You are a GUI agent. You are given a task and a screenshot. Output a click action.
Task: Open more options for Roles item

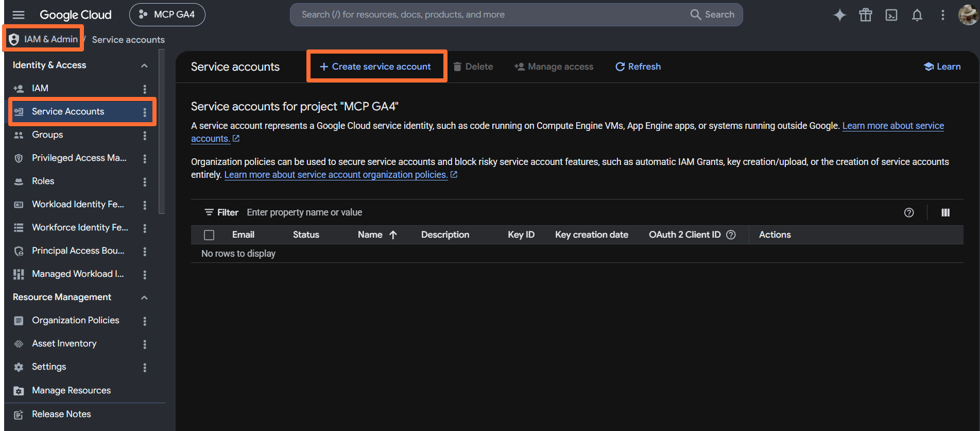click(145, 181)
